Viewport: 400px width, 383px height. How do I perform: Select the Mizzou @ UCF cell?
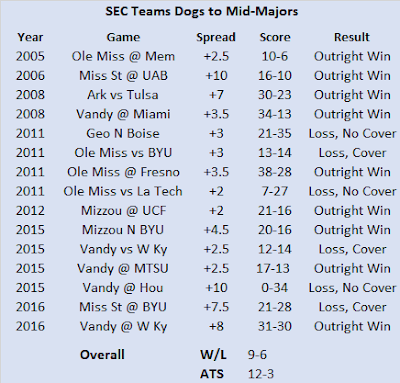123,211
